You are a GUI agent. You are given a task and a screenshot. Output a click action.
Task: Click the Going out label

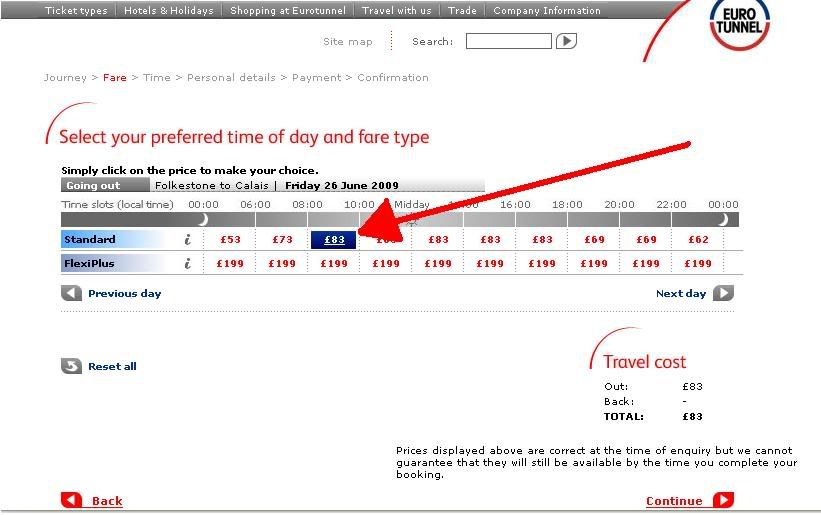coord(93,185)
